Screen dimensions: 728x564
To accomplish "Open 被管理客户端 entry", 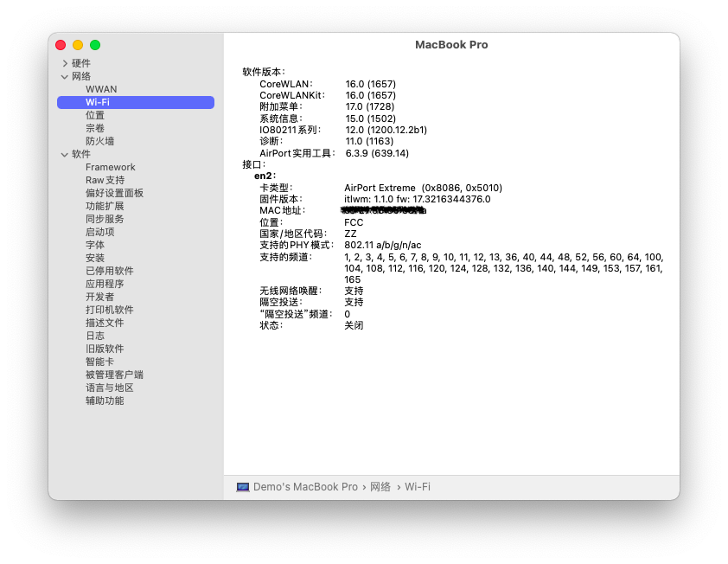I will pos(115,375).
